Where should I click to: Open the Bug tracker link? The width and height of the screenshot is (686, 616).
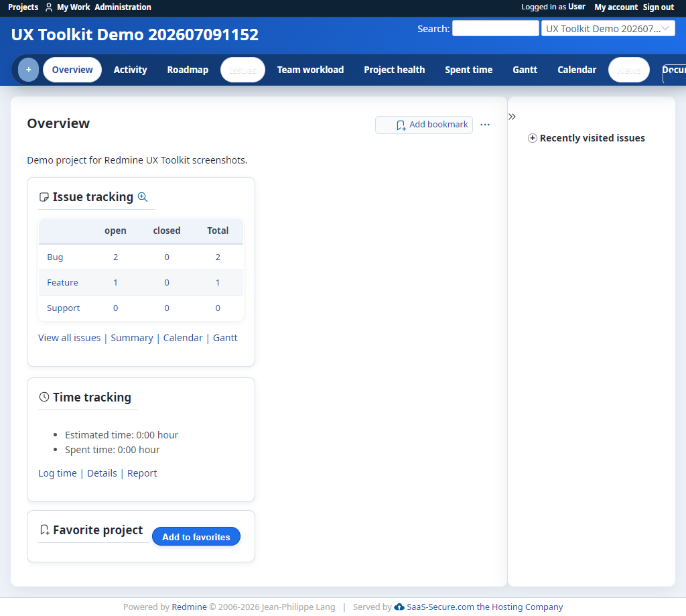(55, 257)
